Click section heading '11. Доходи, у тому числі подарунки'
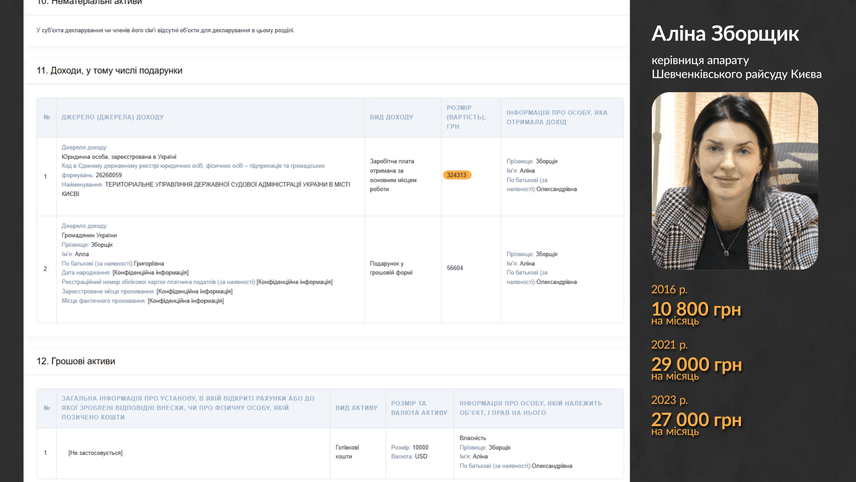856x482 pixels. coord(109,71)
